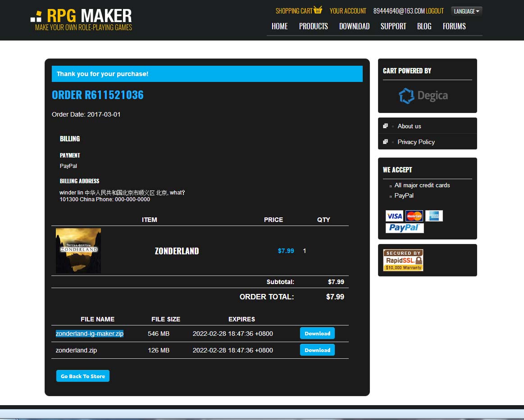
Task: Open Your Account link
Action: [x=348, y=11]
